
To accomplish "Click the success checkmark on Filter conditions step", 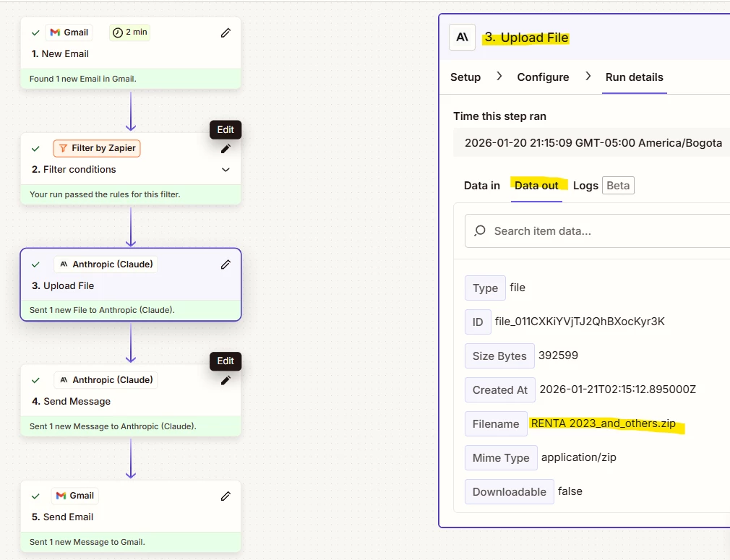I will click(35, 149).
